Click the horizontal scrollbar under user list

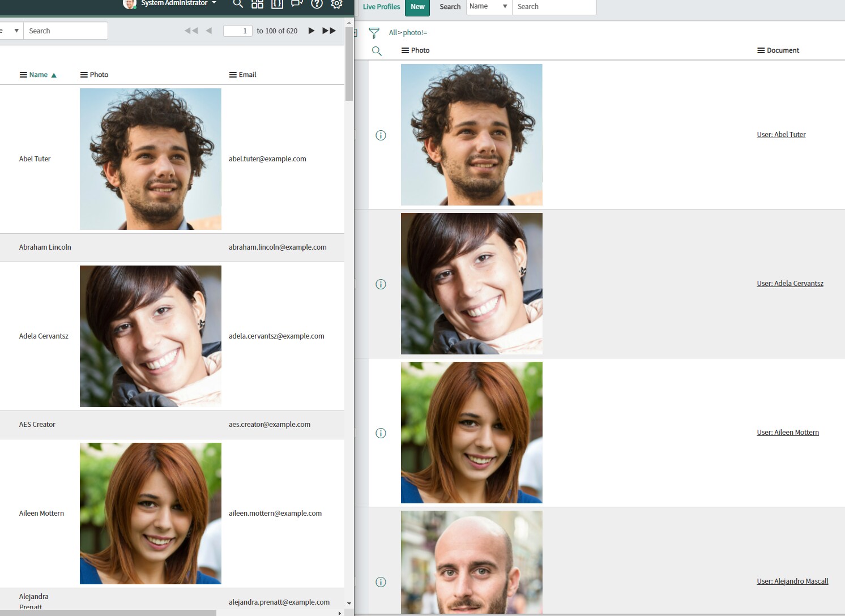(x=108, y=613)
